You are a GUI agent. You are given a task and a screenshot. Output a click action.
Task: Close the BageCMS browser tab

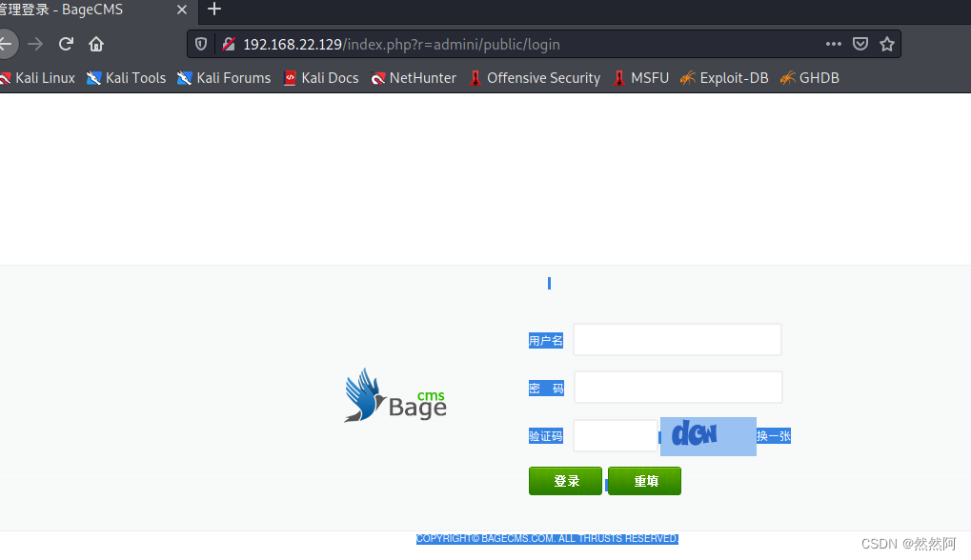point(181,10)
